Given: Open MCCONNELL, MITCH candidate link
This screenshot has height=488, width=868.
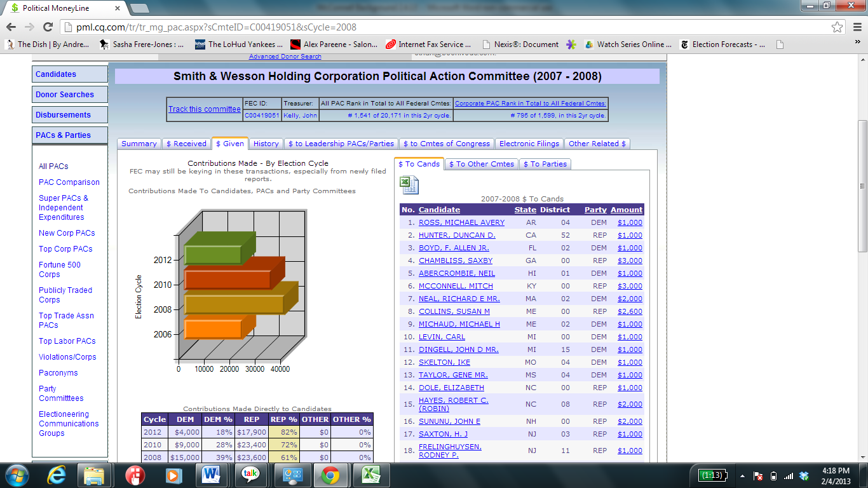Looking at the screenshot, I should click(x=456, y=286).
